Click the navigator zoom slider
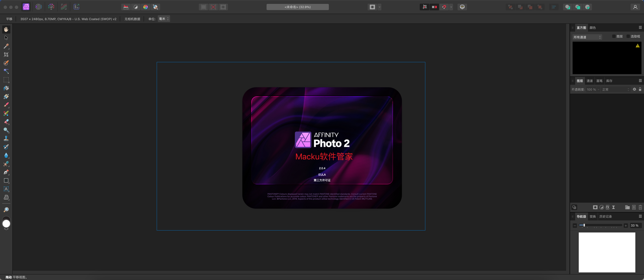 [x=600, y=225]
